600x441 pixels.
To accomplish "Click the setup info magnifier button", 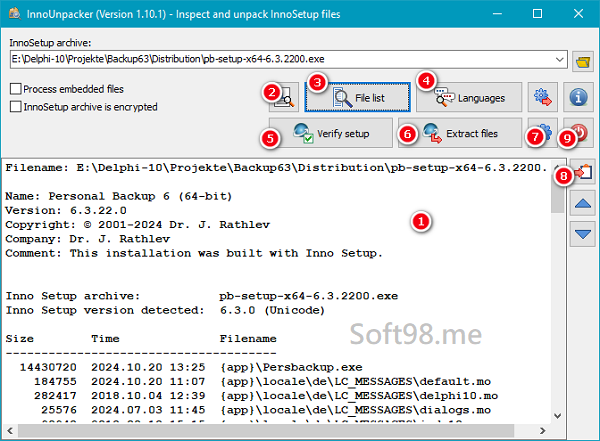I will (284, 98).
